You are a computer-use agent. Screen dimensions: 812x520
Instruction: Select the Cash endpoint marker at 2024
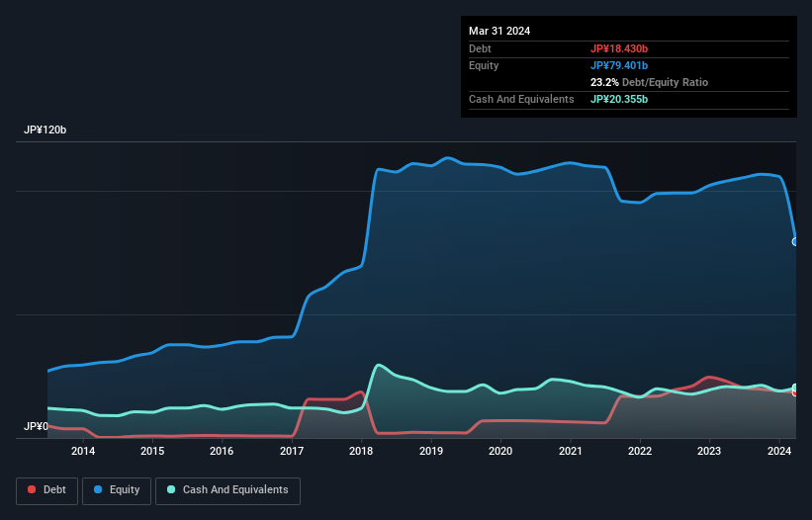tap(795, 388)
